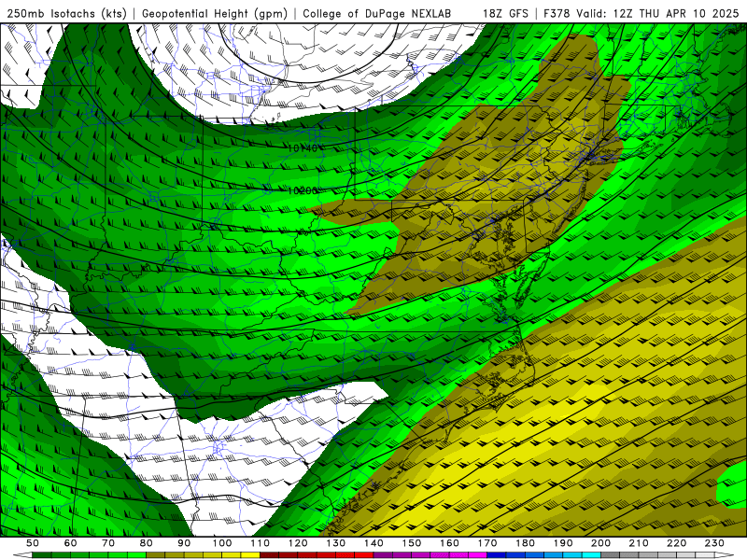Click the 180 kt legend value
The height and width of the screenshot is (560, 747).
tap(525, 543)
